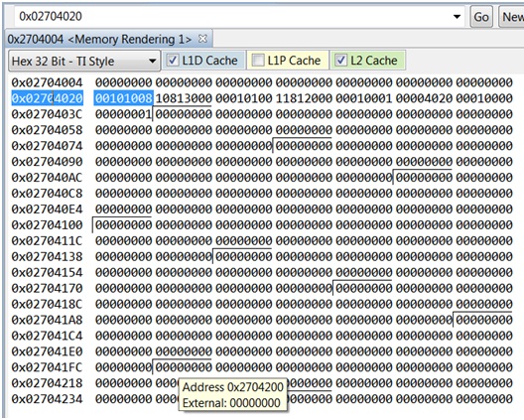Click the address label 0x02704138
Viewport: 524px width, 420px height.
click(x=47, y=256)
